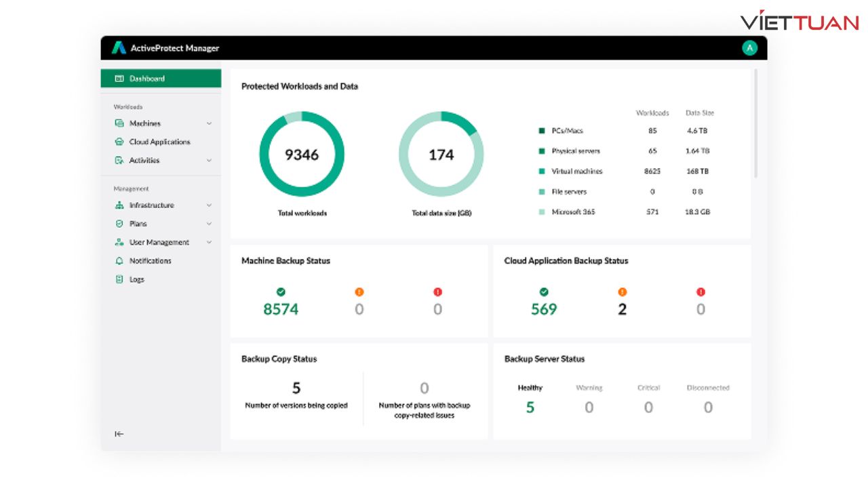The height and width of the screenshot is (488, 868).
Task: Click the Logs icon in the sidebar
Action: click(119, 279)
